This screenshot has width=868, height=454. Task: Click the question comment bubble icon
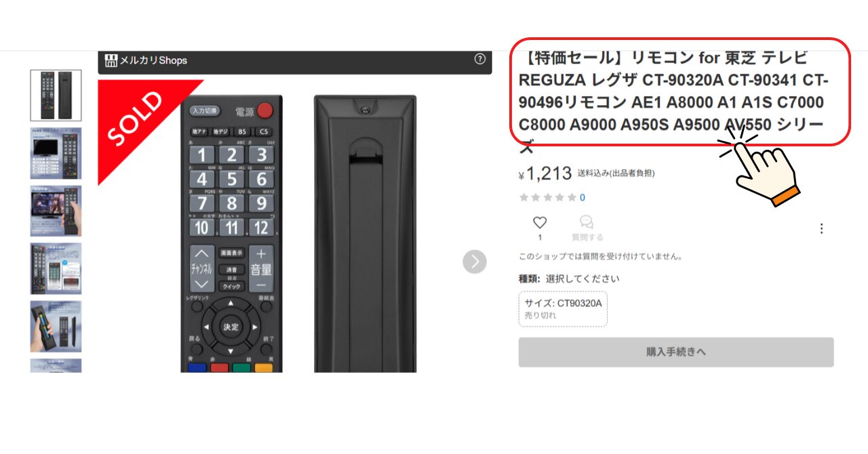[x=587, y=222]
